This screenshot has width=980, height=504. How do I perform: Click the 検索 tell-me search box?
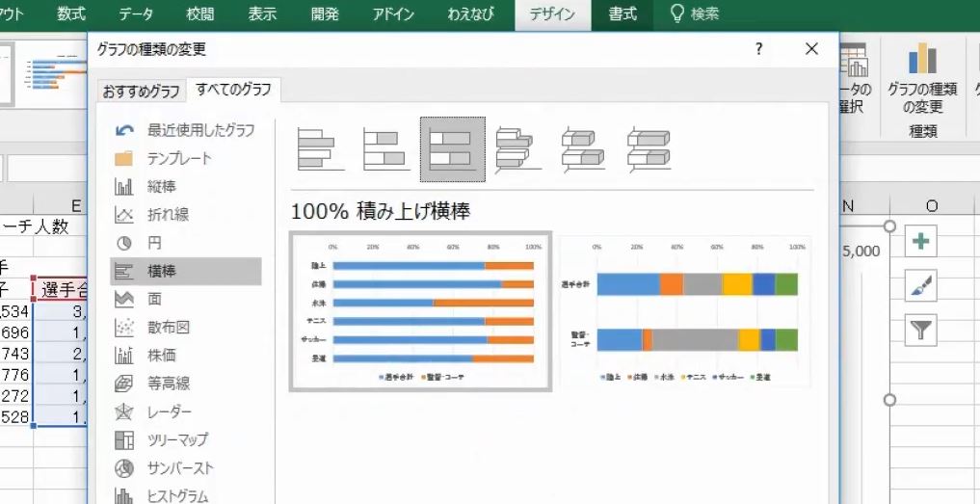click(x=695, y=13)
